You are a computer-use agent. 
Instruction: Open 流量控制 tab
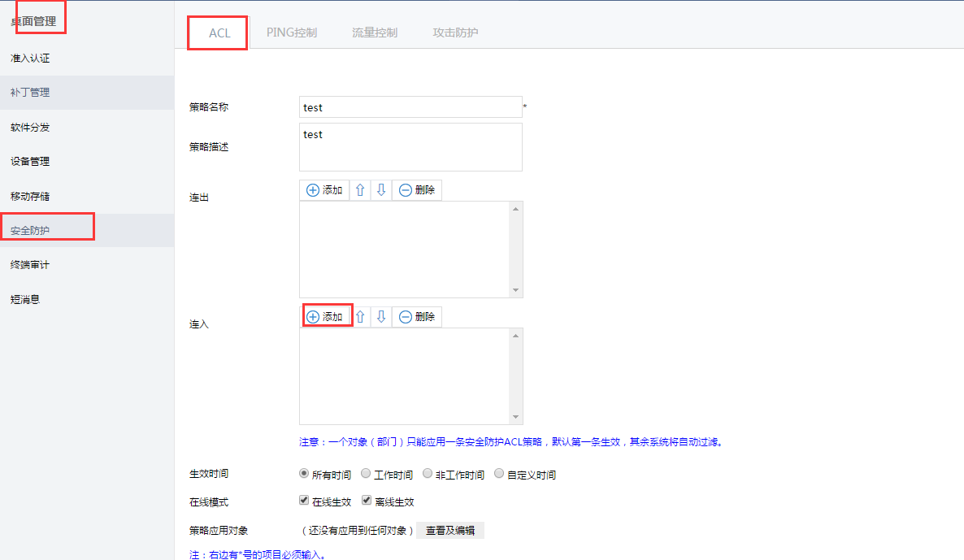[x=375, y=33]
